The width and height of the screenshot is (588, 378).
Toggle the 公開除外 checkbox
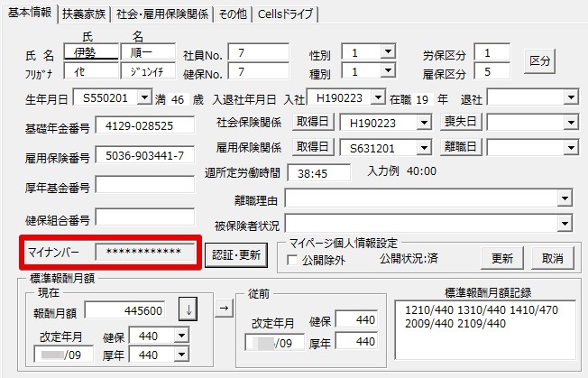pyautogui.click(x=292, y=260)
